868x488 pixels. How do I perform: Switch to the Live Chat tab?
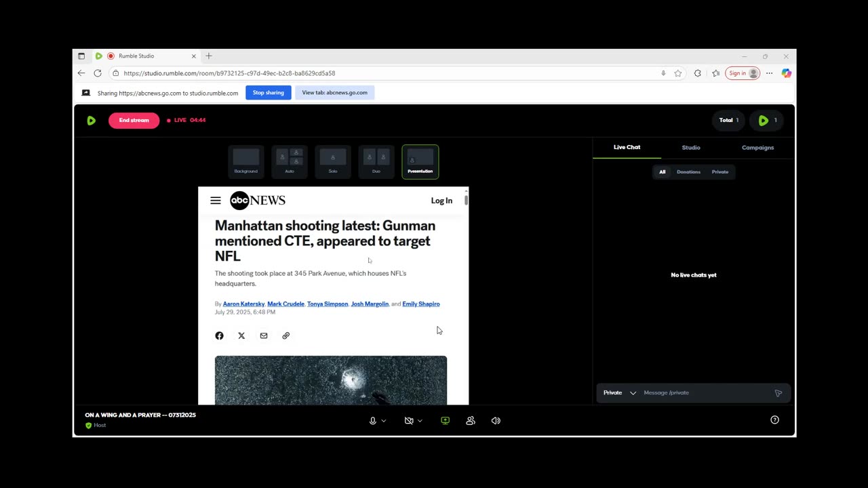point(627,147)
